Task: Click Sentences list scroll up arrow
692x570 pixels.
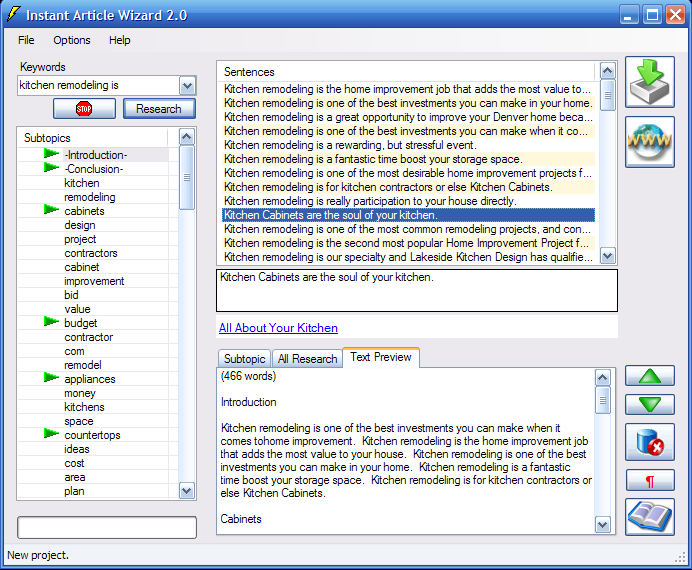Action: (608, 71)
